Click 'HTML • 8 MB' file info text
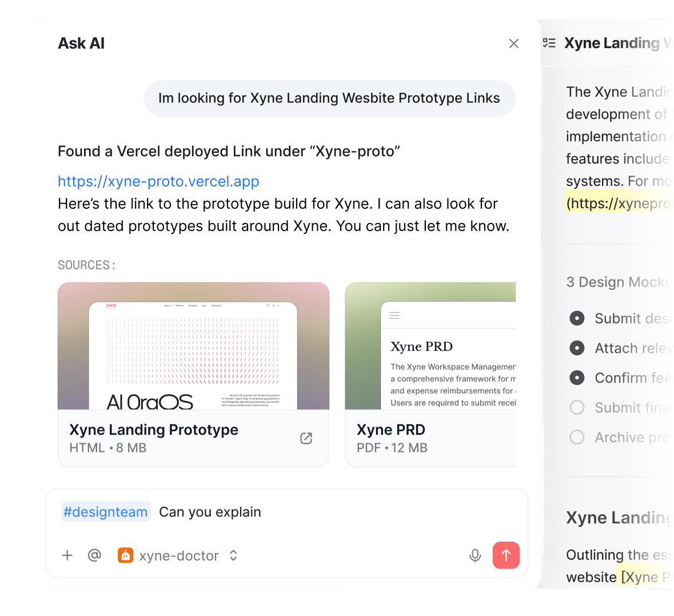674x616 pixels. tap(108, 448)
